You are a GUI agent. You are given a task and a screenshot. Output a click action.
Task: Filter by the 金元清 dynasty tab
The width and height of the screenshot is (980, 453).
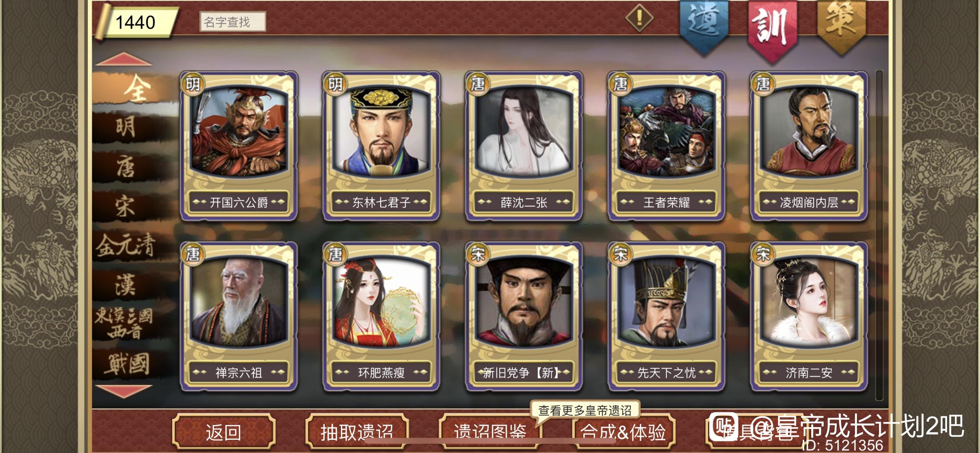[126, 245]
